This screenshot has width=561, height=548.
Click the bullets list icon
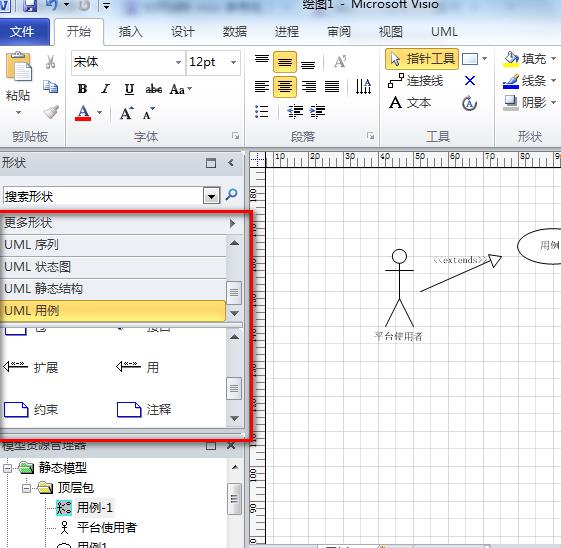click(262, 111)
